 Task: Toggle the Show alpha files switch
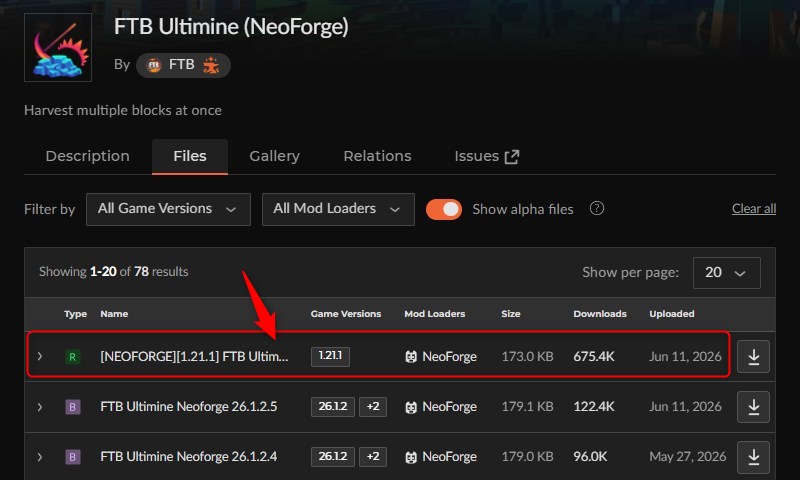point(444,209)
